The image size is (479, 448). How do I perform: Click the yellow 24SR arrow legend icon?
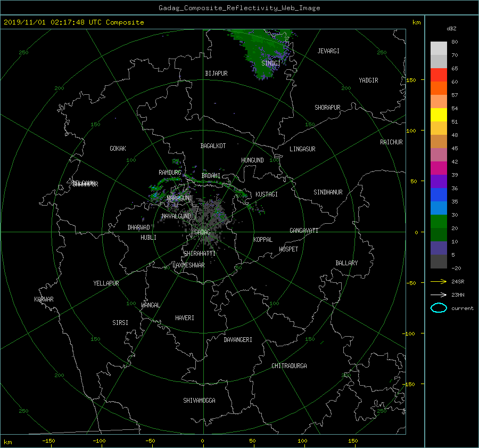click(x=439, y=281)
